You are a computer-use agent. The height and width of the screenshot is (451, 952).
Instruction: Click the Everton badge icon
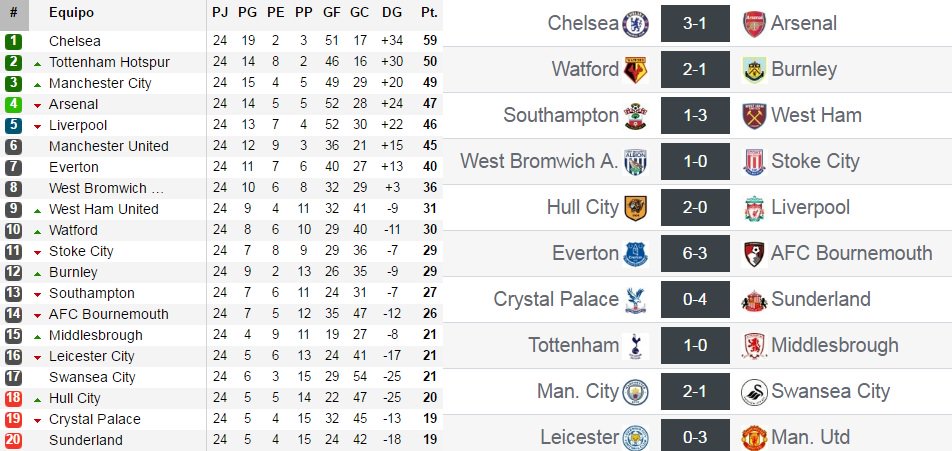point(636,254)
